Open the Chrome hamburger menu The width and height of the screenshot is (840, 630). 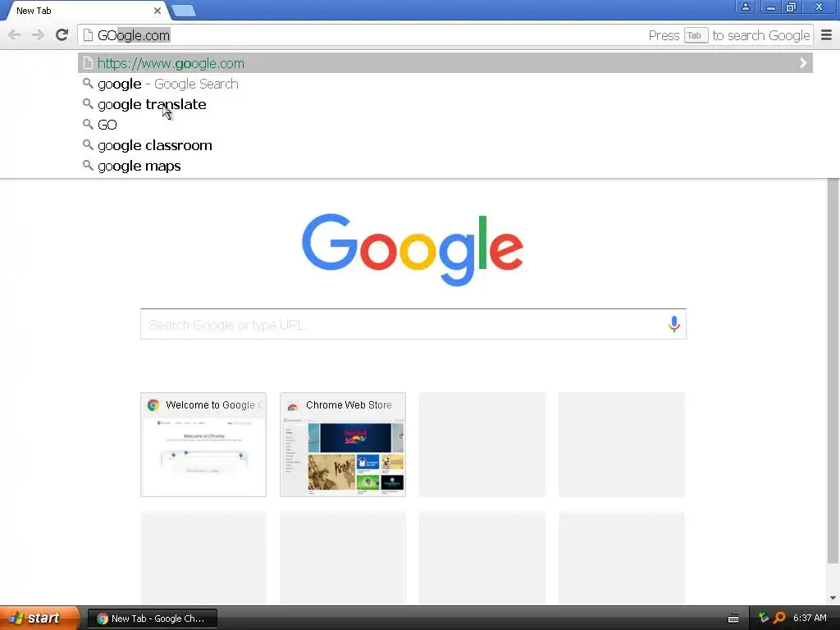coord(826,35)
